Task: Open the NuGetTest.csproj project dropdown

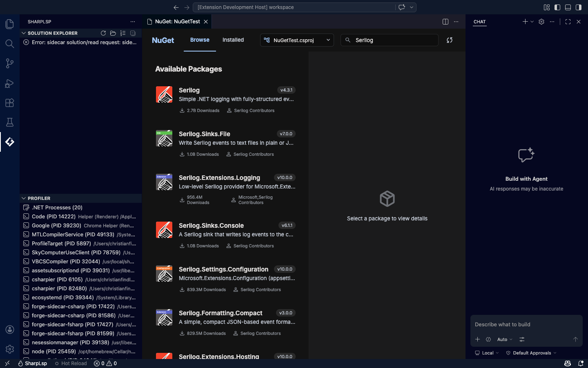Action: click(x=297, y=40)
